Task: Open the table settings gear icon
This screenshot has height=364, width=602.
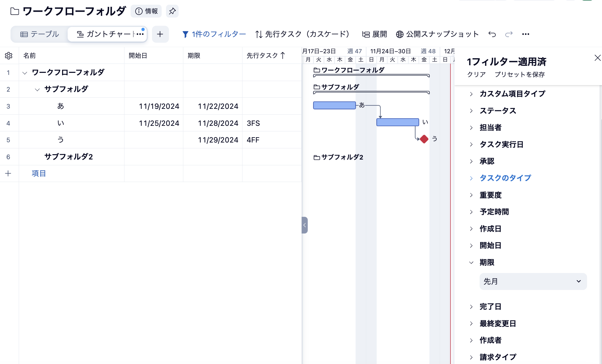Action: 8,56
